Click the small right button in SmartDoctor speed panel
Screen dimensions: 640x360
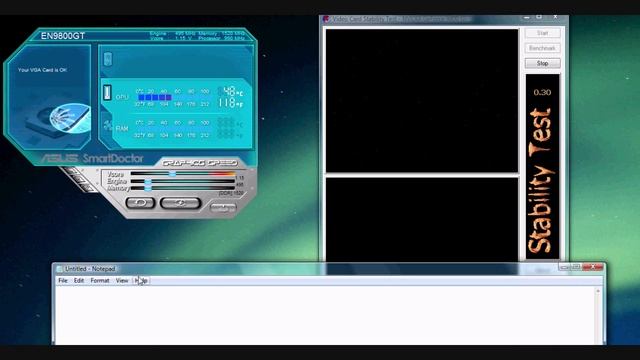coord(223,208)
